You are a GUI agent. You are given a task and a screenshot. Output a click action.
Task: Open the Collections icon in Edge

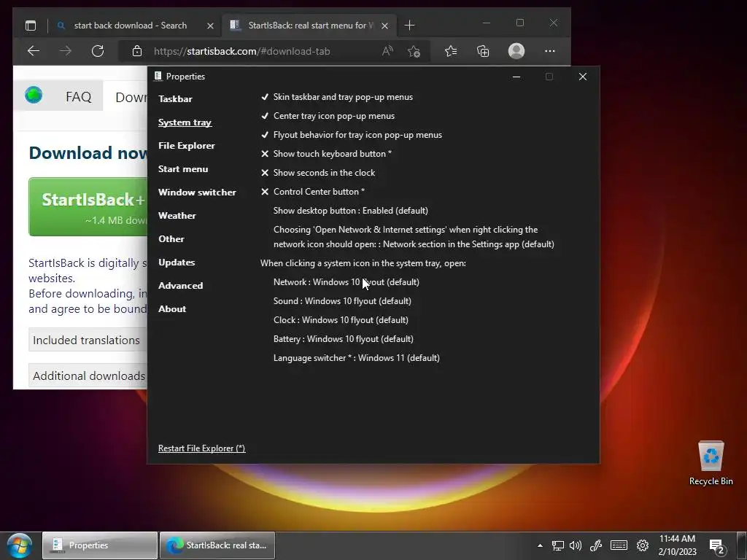483,51
